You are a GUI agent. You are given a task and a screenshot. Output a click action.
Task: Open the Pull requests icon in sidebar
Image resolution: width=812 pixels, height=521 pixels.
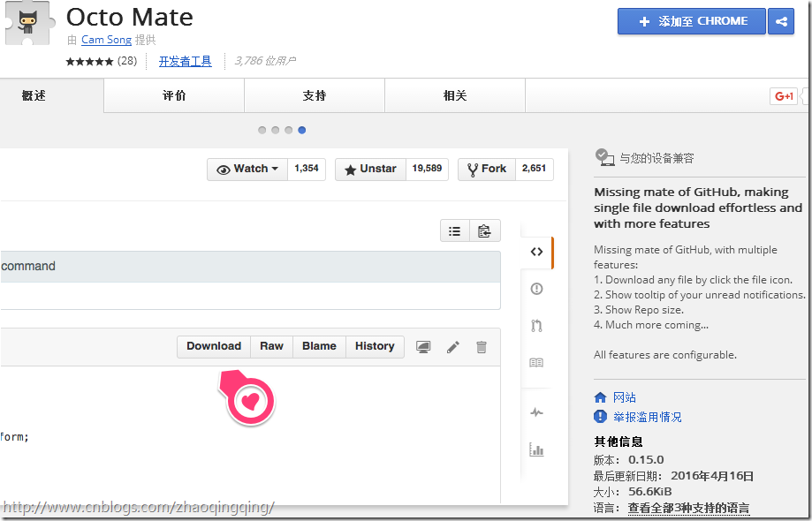tap(536, 326)
